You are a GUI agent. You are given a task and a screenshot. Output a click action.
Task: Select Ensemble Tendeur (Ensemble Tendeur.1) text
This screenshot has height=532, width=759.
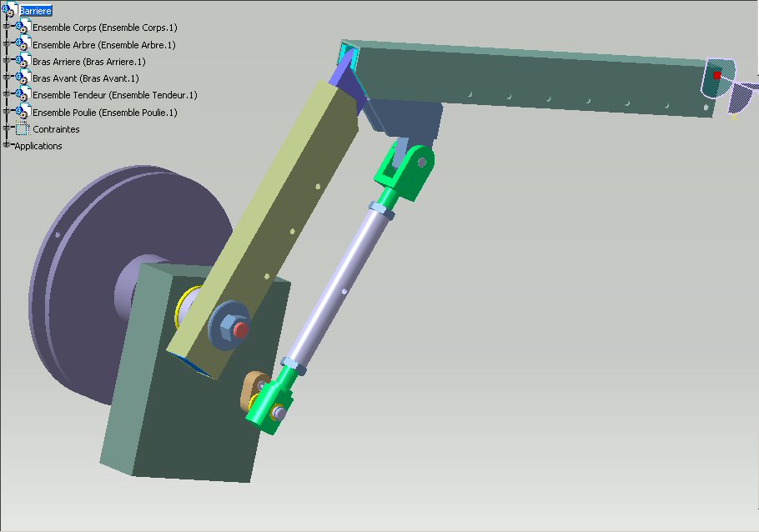[x=115, y=95]
